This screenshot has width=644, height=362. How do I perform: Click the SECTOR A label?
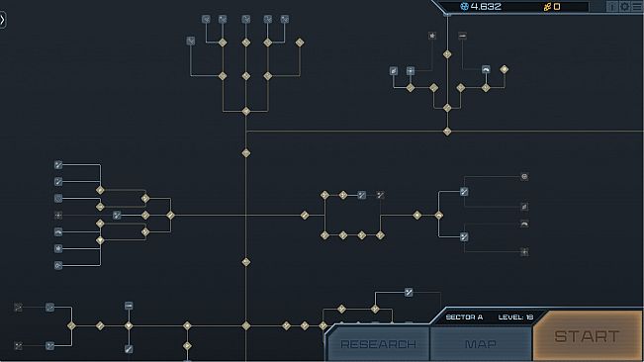click(464, 317)
